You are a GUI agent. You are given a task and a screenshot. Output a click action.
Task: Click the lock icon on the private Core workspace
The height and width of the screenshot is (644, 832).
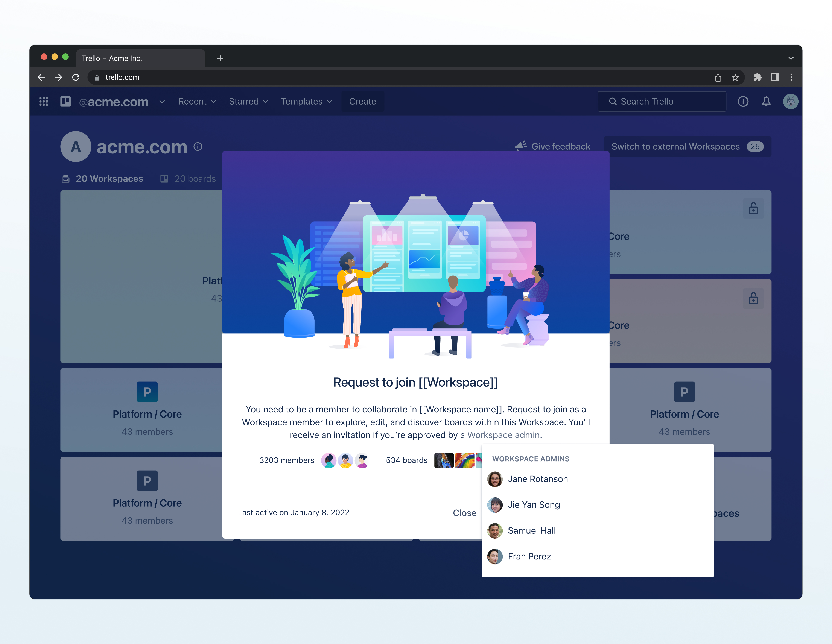click(x=753, y=208)
